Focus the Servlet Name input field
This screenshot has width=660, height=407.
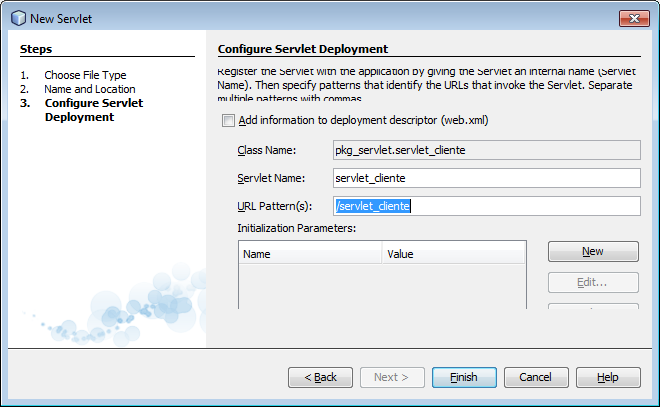[x=486, y=178]
